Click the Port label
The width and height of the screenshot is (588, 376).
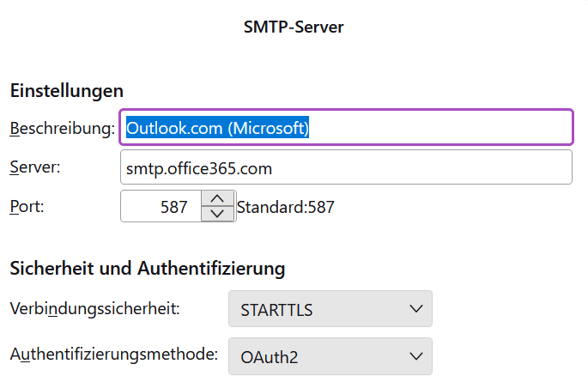click(x=27, y=206)
